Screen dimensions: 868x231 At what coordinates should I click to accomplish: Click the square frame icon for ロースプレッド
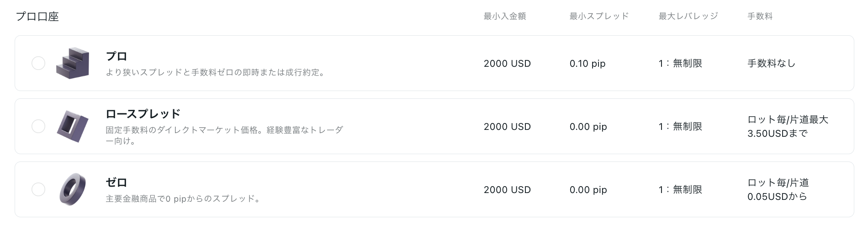coord(72,126)
